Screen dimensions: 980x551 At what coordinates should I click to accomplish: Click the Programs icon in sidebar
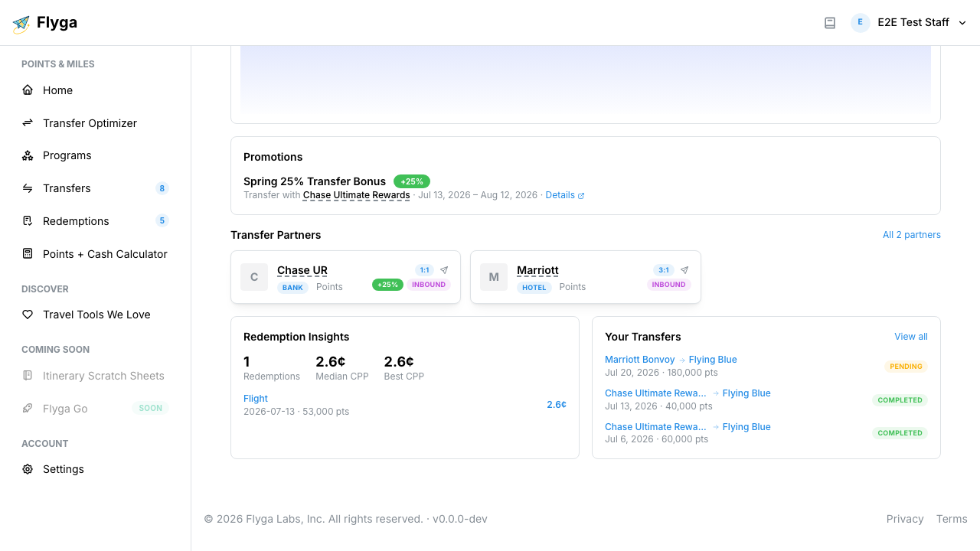(x=28, y=155)
